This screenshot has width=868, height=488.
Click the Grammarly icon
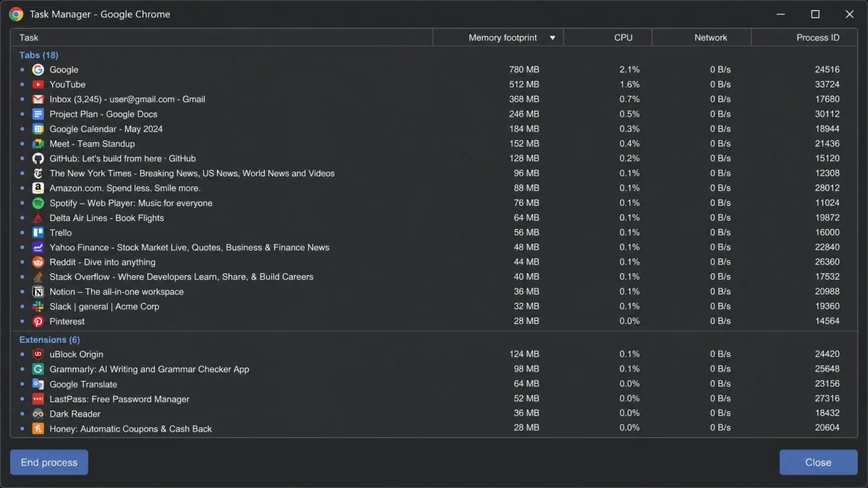pyautogui.click(x=38, y=369)
